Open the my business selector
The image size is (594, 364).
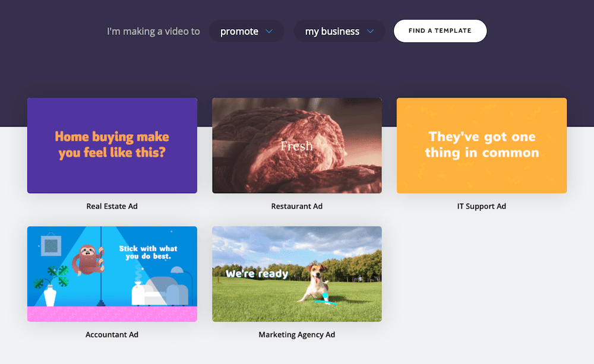339,31
